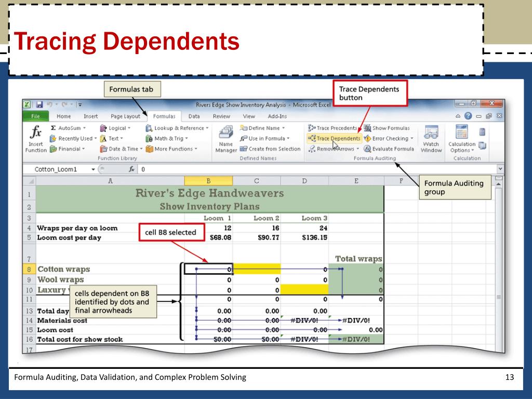Switch to the Review tab

click(x=221, y=116)
